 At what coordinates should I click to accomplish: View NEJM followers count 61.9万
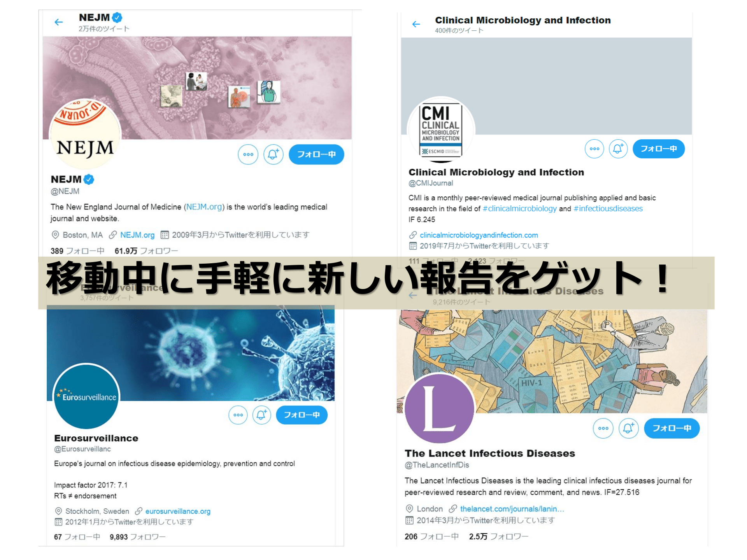[x=146, y=251]
